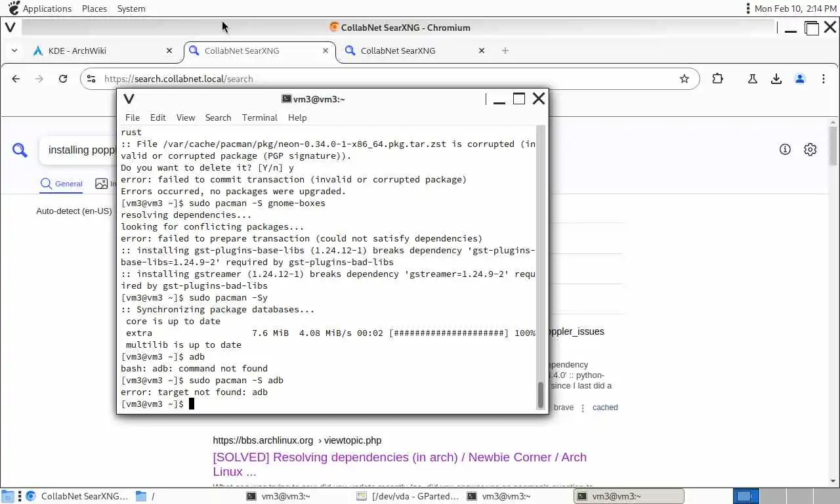
Task: Click SearXNG magnifier search icon
Action: pos(20,150)
